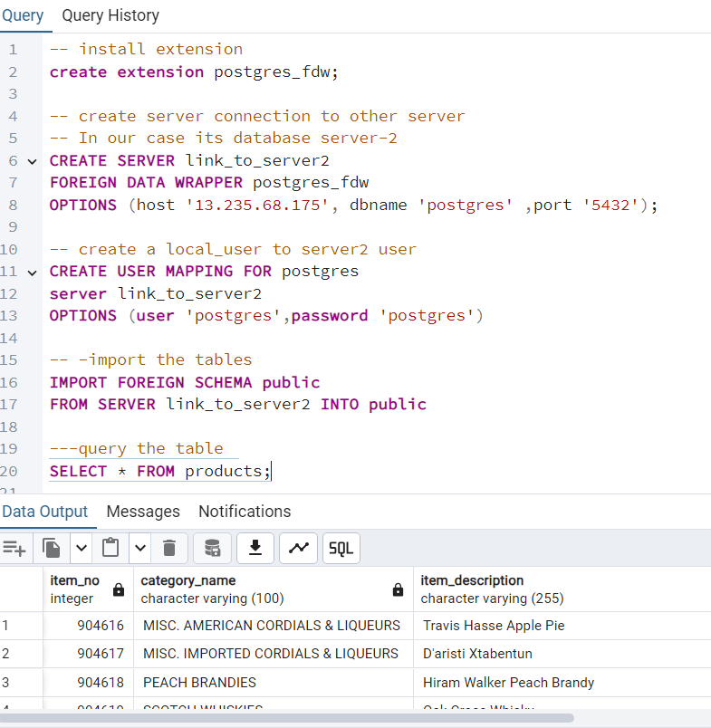
Task: Click the Copy icon in results toolbar
Action: (x=52, y=548)
